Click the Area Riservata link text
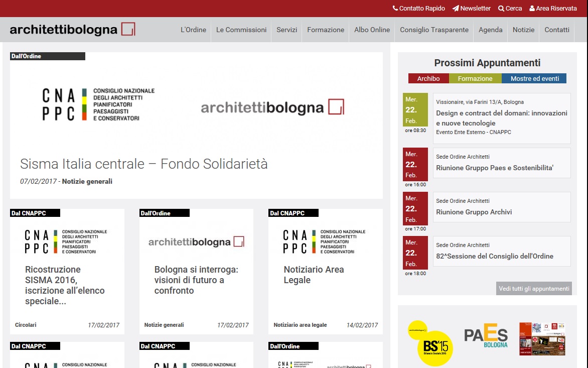Screen dimensions: 588x368 pos(556,8)
